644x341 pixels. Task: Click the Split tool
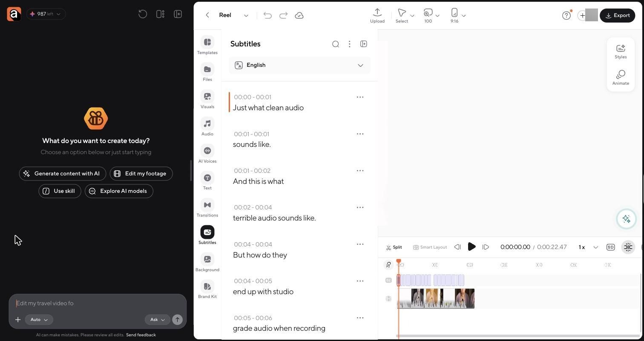(394, 247)
